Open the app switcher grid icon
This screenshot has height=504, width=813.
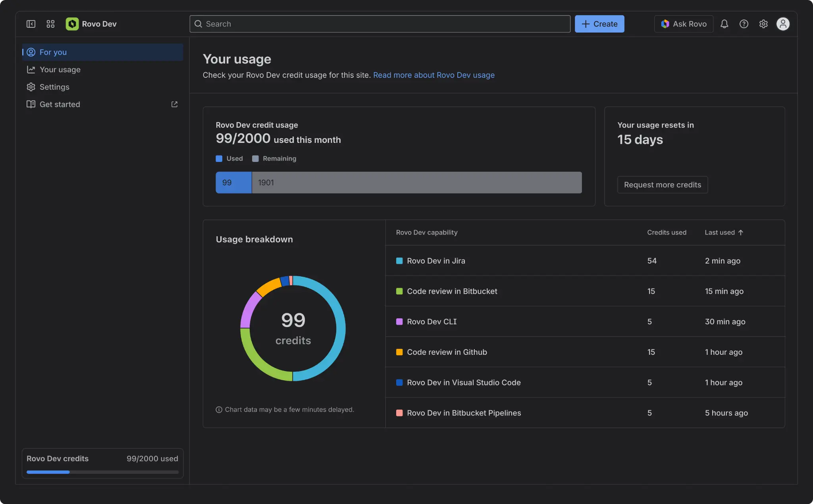pyautogui.click(x=50, y=24)
